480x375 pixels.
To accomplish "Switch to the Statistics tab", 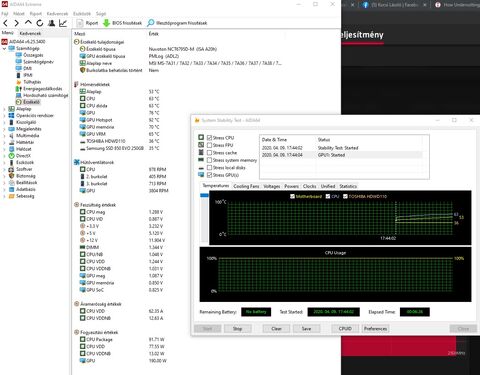I will click(x=348, y=186).
